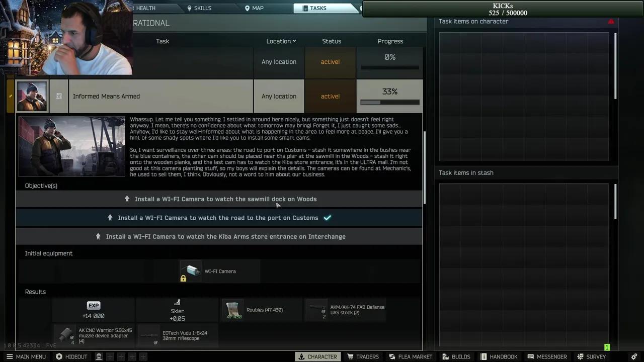Click Skier's portrait on Informed Means Armed

click(32, 96)
